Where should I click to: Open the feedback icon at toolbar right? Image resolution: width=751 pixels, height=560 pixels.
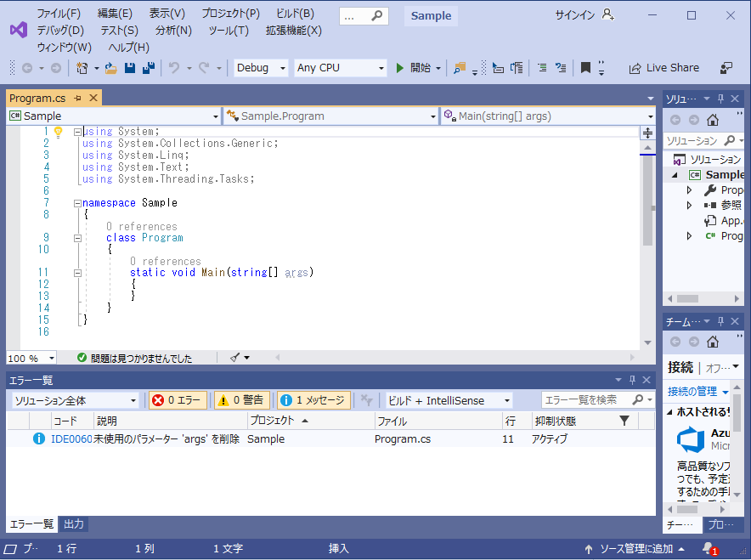tap(726, 68)
